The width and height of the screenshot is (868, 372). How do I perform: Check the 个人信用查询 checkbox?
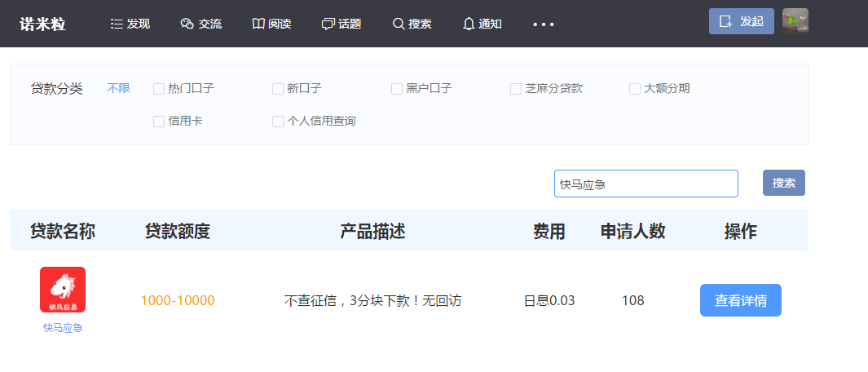tap(278, 122)
